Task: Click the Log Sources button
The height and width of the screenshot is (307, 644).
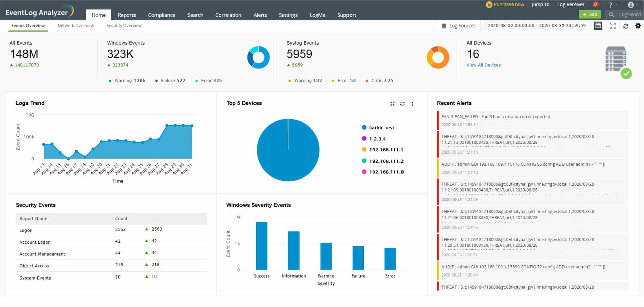Action: coord(458,26)
